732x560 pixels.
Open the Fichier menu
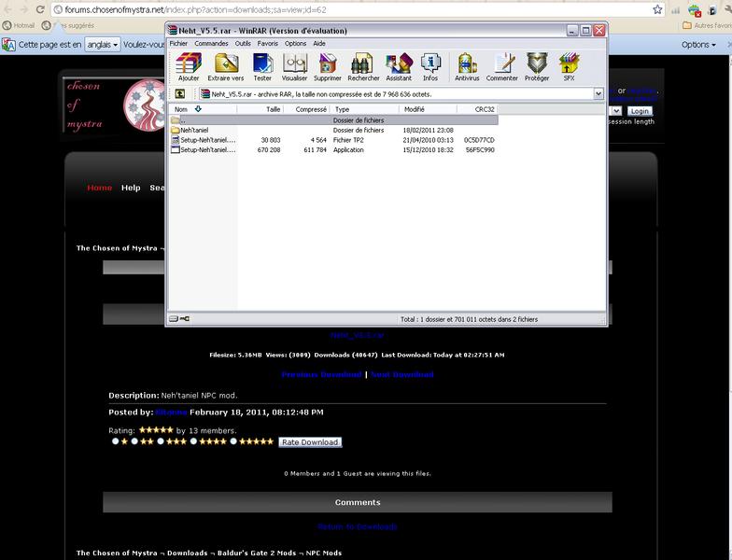[x=178, y=43]
